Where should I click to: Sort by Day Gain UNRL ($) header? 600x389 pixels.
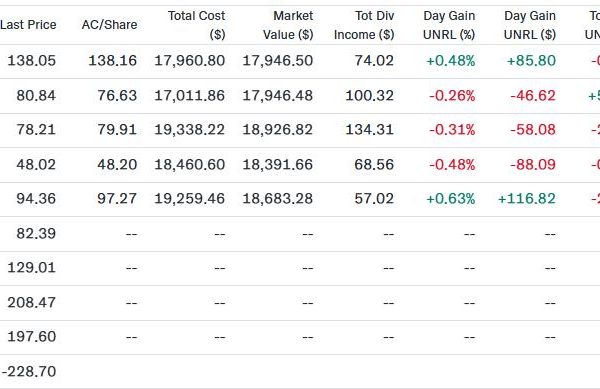[x=530, y=25]
